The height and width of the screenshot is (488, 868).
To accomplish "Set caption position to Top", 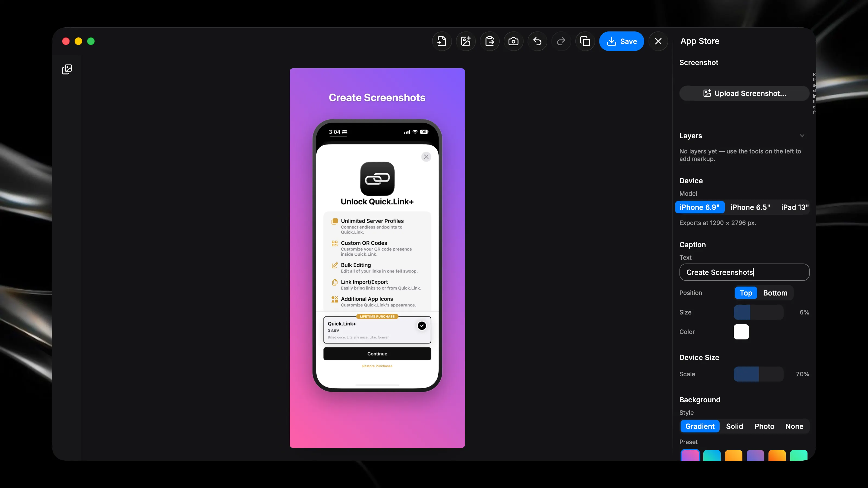I will coord(746,293).
